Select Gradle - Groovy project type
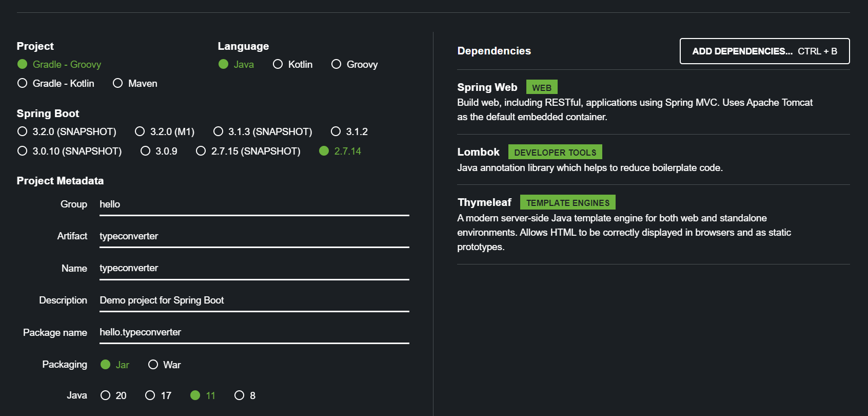Viewport: 868px width, 416px height. coord(59,64)
